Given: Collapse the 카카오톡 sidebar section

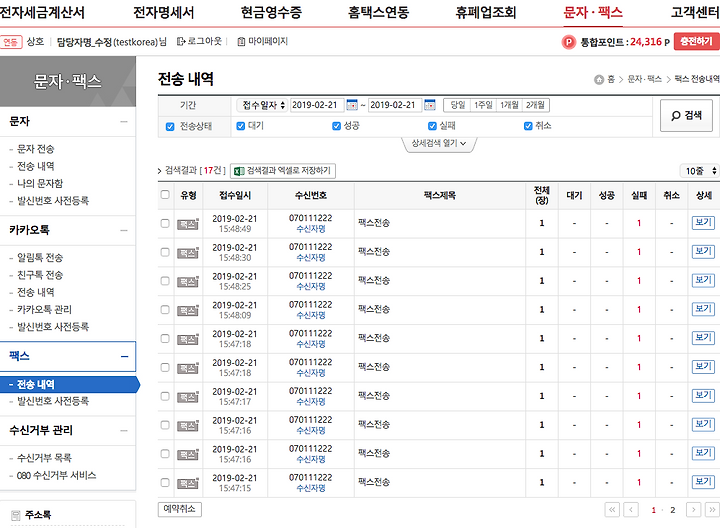Looking at the screenshot, I should point(124,230).
